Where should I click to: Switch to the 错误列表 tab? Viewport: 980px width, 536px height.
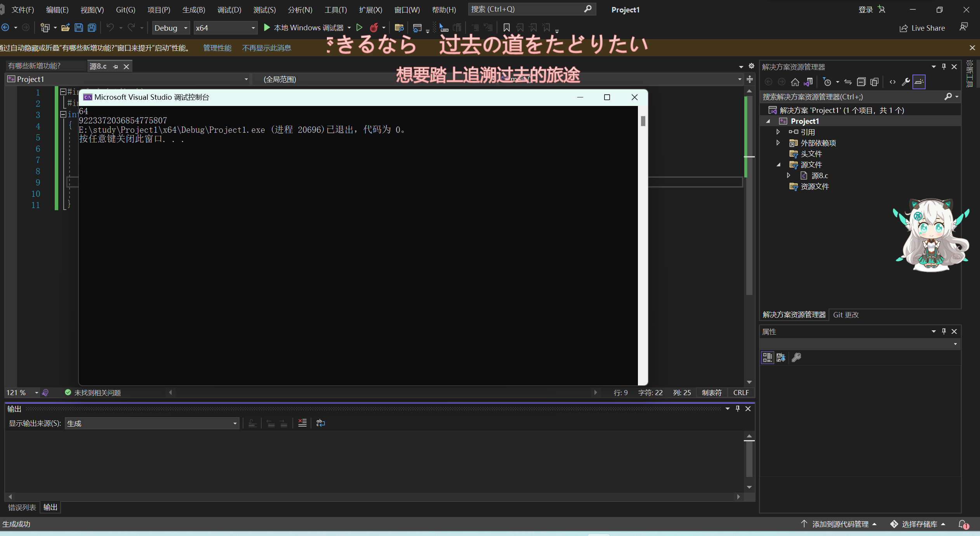click(x=22, y=507)
